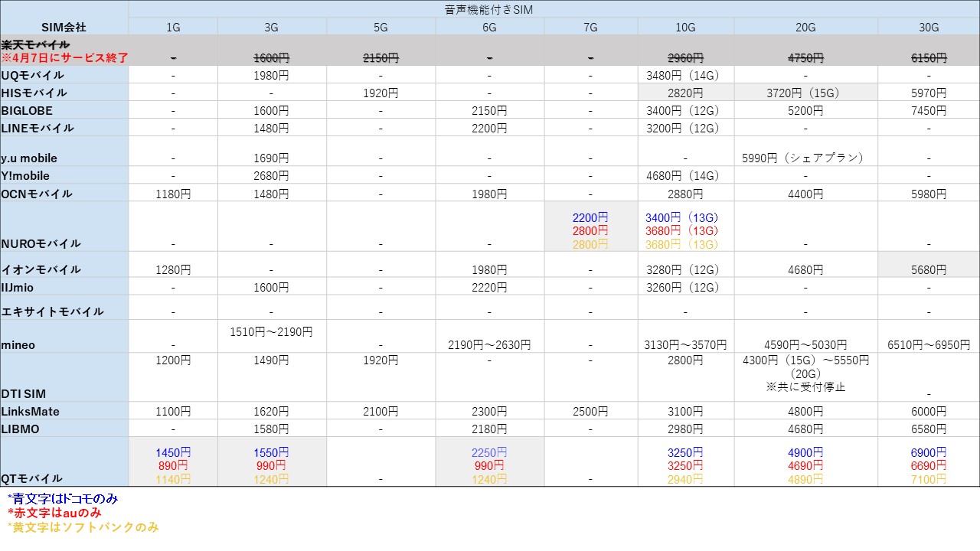This screenshot has height=551, width=980.
Task: Select the ※共に受付停止 note
Action: coord(805,386)
